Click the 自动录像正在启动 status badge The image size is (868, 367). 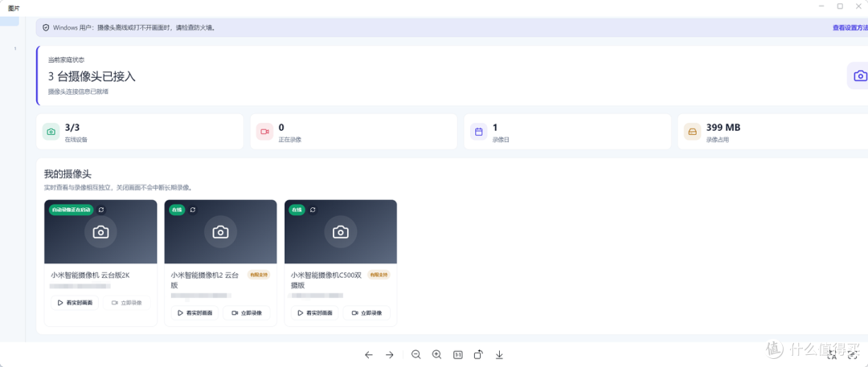click(72, 210)
